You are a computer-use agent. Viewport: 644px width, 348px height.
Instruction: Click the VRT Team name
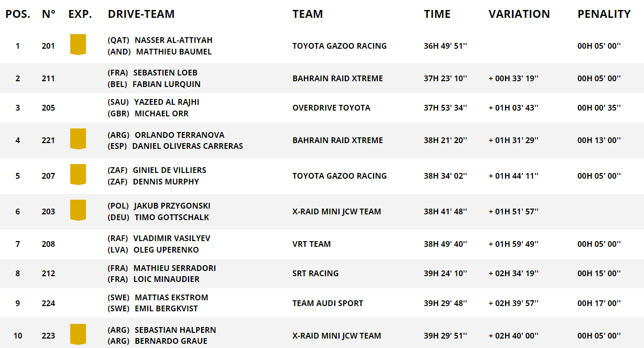click(x=311, y=244)
